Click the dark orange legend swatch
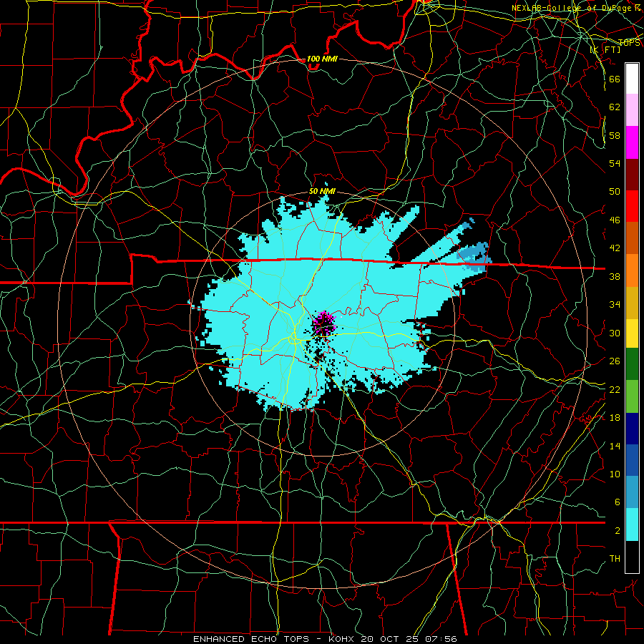This screenshot has height=644, width=644. coord(632,238)
